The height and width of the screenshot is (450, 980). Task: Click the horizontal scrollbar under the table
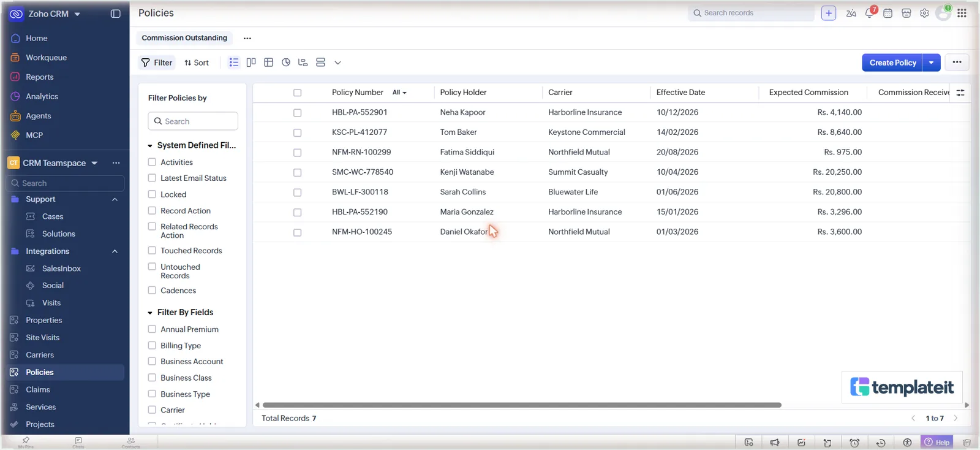(522, 405)
